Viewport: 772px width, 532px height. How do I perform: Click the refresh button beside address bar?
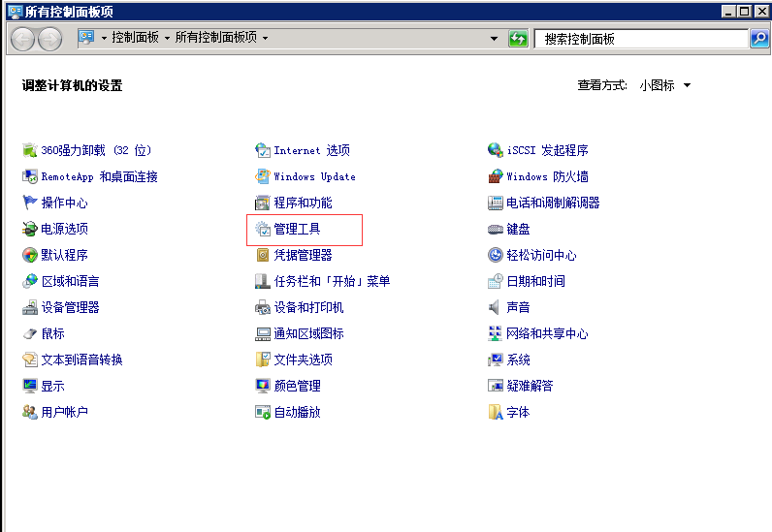coord(519,39)
